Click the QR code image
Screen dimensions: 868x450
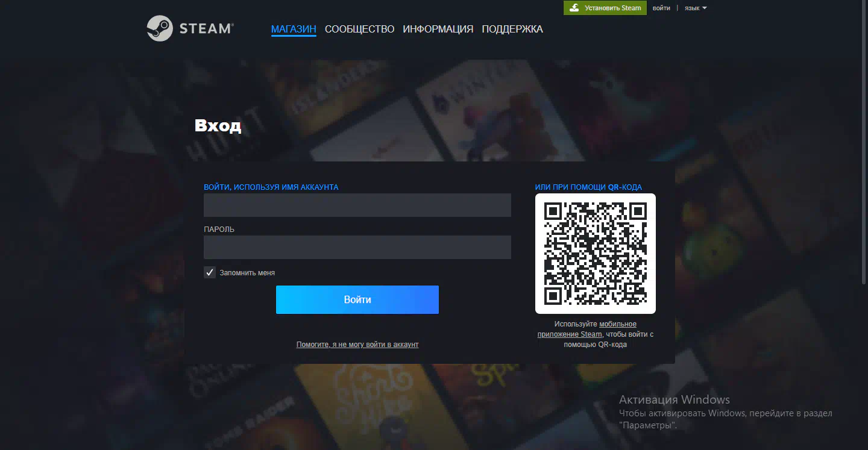pos(596,254)
